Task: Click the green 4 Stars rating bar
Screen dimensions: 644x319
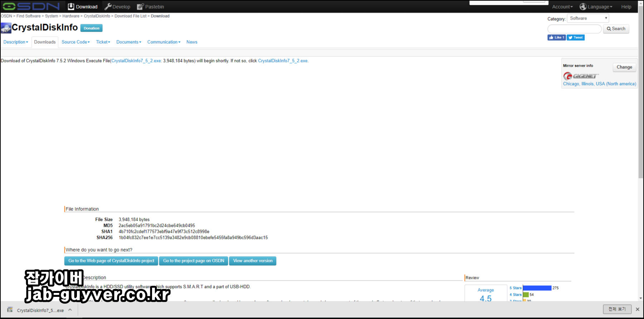Action: coord(526,295)
